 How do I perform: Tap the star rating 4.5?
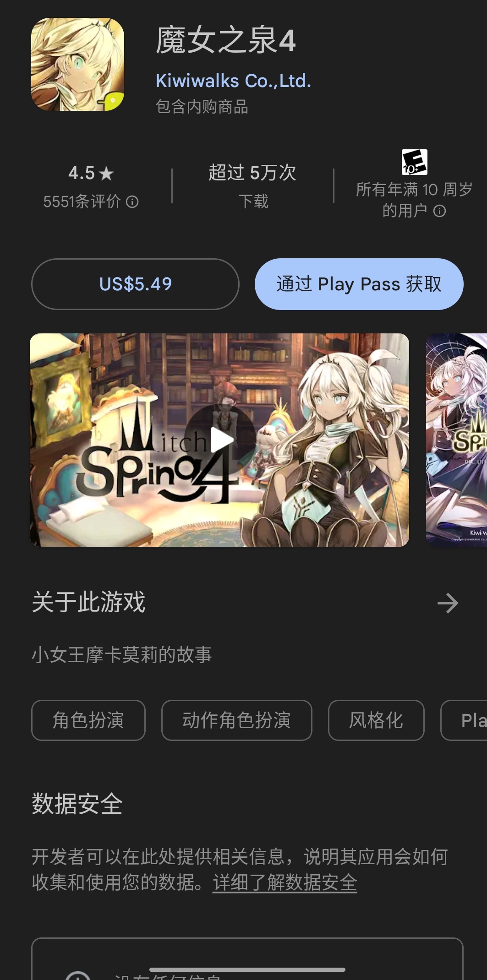tap(91, 174)
